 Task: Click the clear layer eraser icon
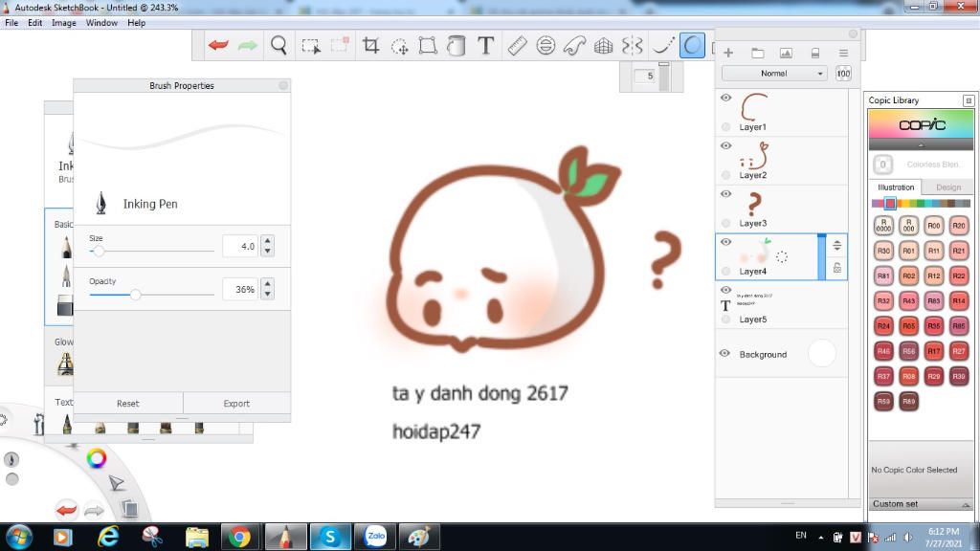coord(815,54)
